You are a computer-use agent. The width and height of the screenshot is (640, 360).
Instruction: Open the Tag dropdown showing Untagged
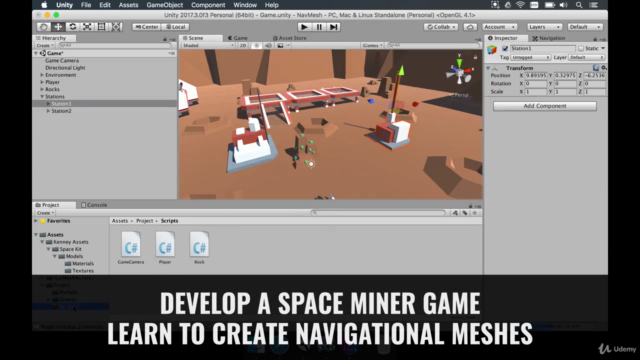531,58
